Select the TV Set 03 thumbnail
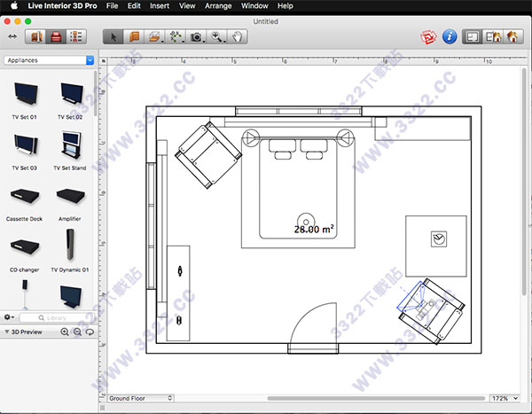 [x=25, y=145]
